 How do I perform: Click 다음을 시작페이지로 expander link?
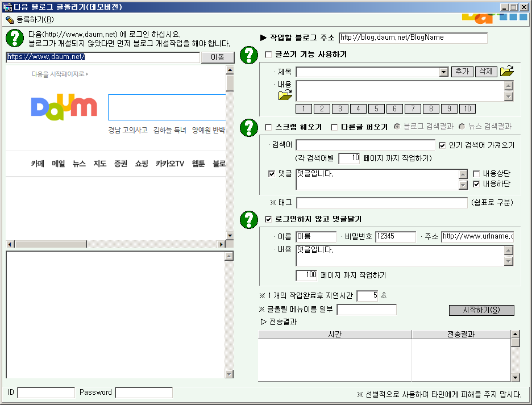tap(60, 74)
